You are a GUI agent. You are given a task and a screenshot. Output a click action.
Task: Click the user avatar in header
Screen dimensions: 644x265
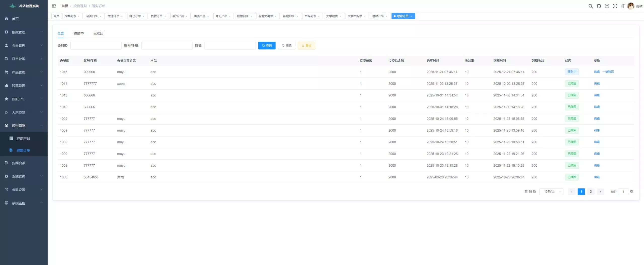pos(630,6)
